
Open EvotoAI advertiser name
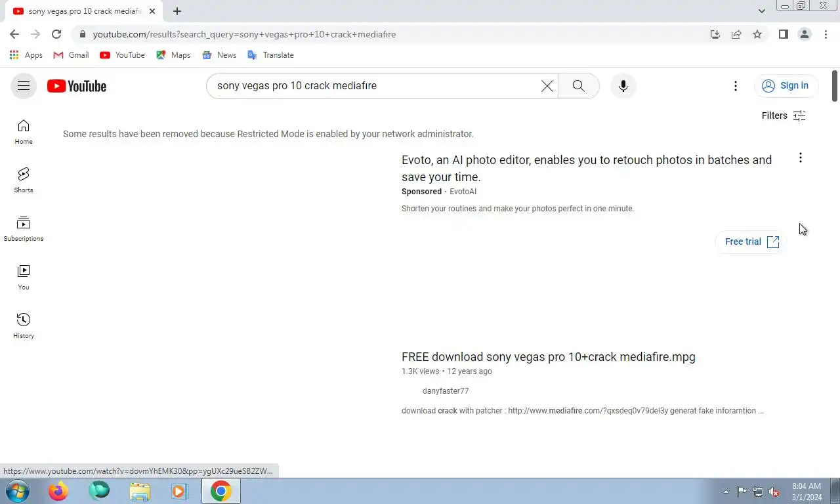click(463, 192)
